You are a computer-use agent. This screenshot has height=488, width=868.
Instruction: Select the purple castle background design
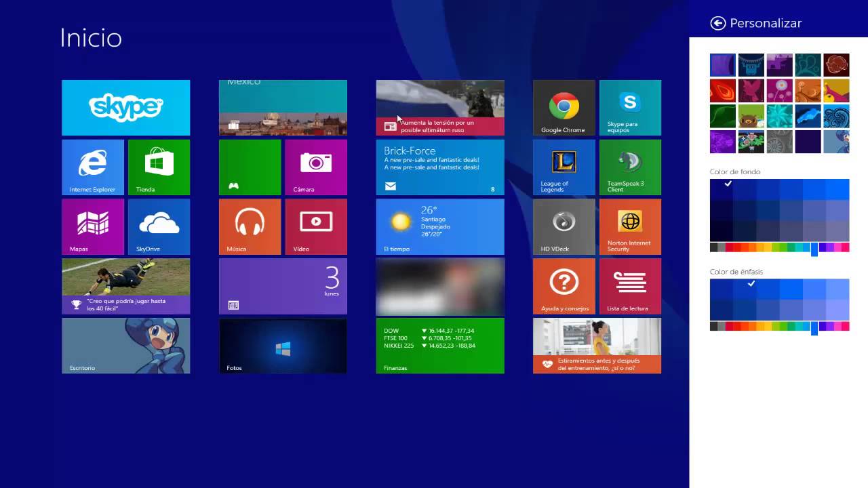point(780,65)
